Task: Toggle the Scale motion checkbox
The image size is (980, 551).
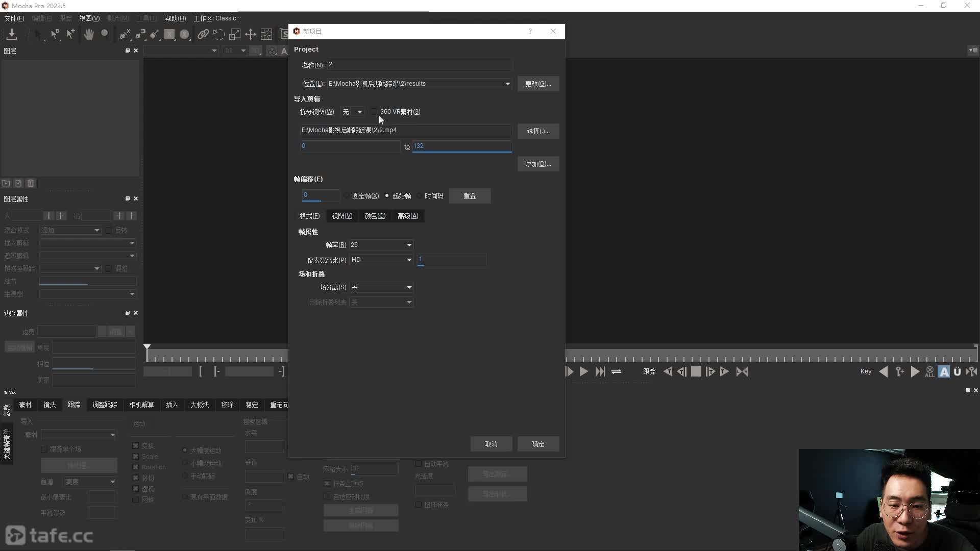Action: [x=135, y=456]
